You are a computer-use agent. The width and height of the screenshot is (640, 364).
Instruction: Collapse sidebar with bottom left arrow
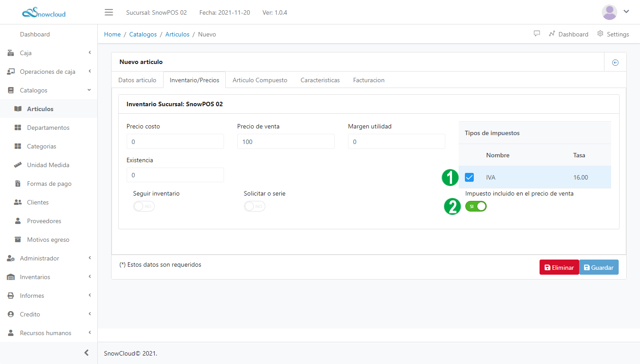pos(87,353)
